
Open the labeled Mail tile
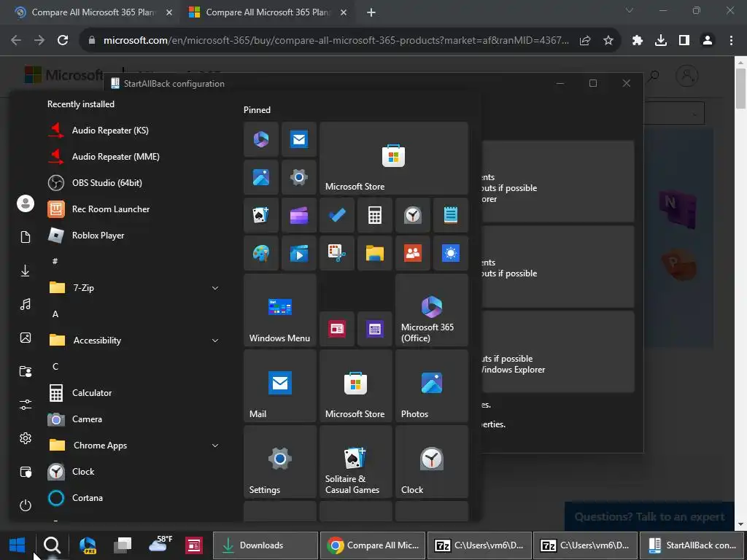tap(279, 386)
